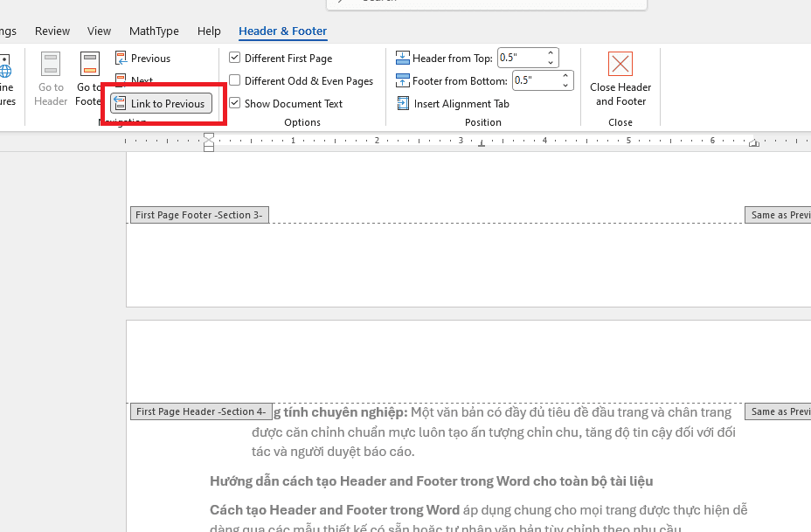811x532 pixels.
Task: Click the Header from Top icon
Action: [x=402, y=58]
